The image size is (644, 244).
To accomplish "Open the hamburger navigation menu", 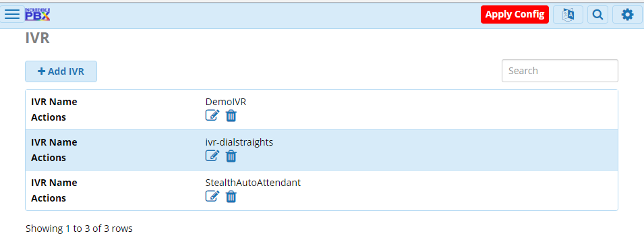I will (x=12, y=14).
